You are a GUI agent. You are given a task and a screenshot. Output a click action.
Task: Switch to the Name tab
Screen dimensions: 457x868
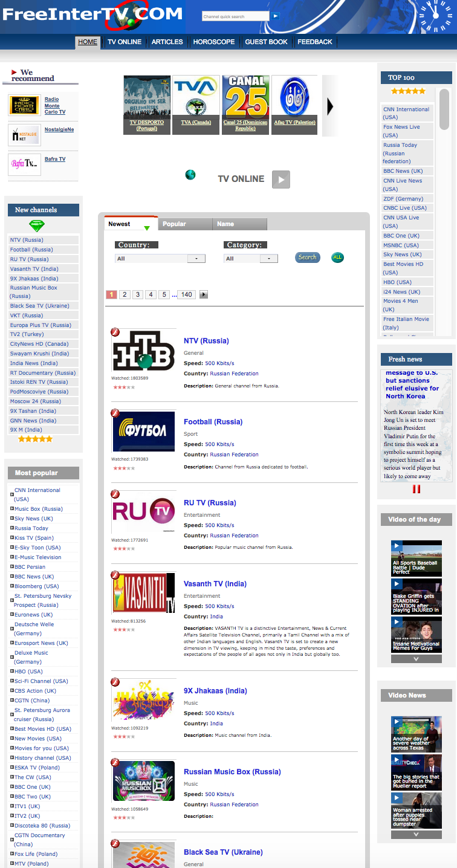pyautogui.click(x=239, y=224)
